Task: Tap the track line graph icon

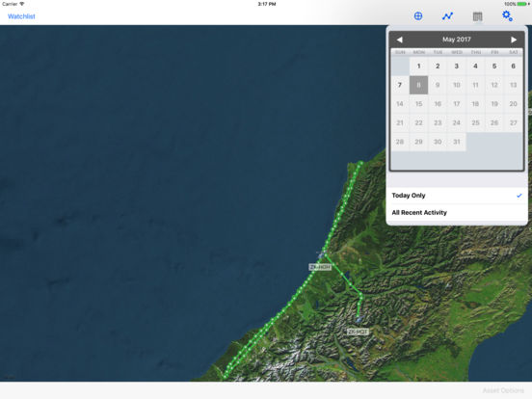Action: [447, 16]
